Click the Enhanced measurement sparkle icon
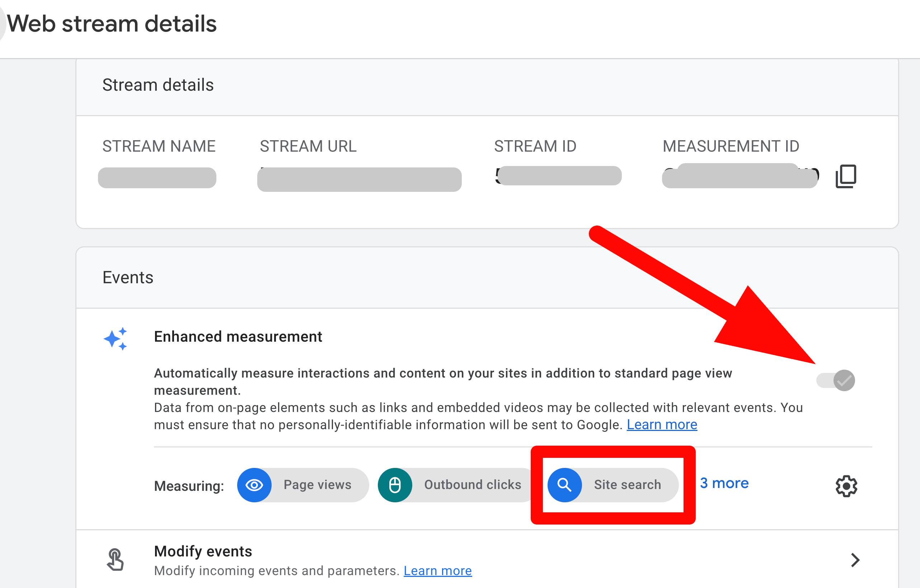920x588 pixels. coord(115,338)
